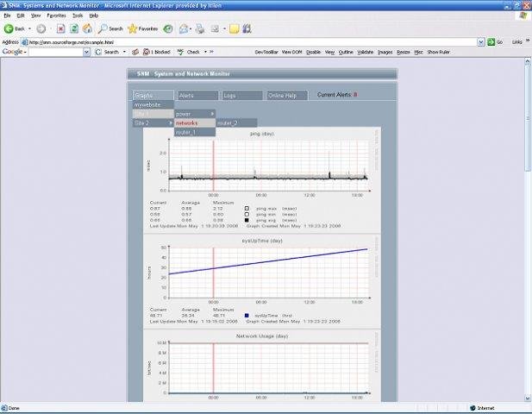Open the Favorites star button
Viewport: 532px width, 414px height.
tap(142, 28)
